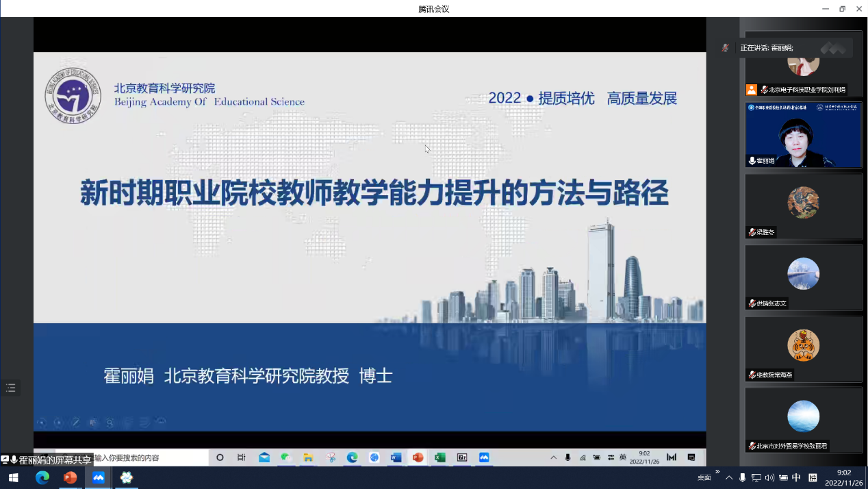Click the 桌面 desktop toolbar label
Screen dimensions: 868x489
704,478
